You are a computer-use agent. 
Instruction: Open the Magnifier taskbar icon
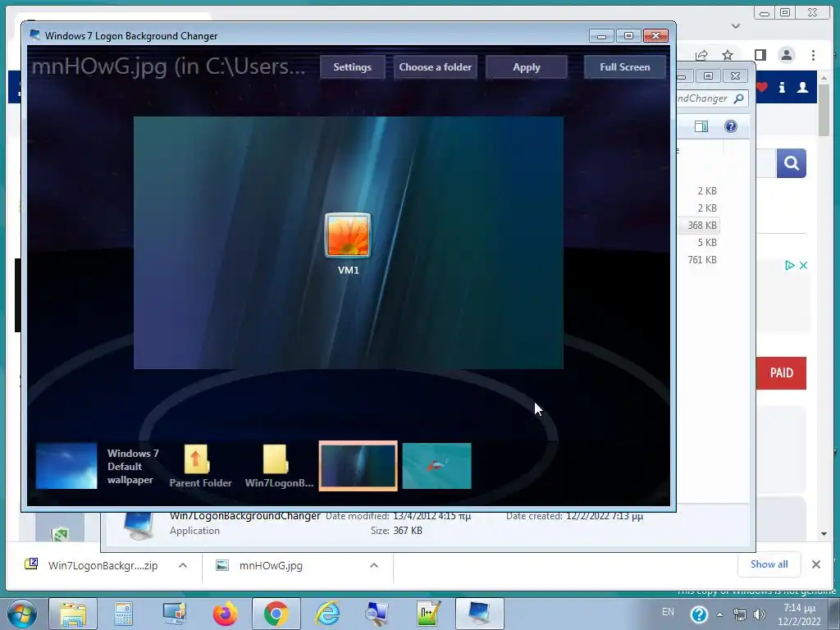[x=377, y=614]
